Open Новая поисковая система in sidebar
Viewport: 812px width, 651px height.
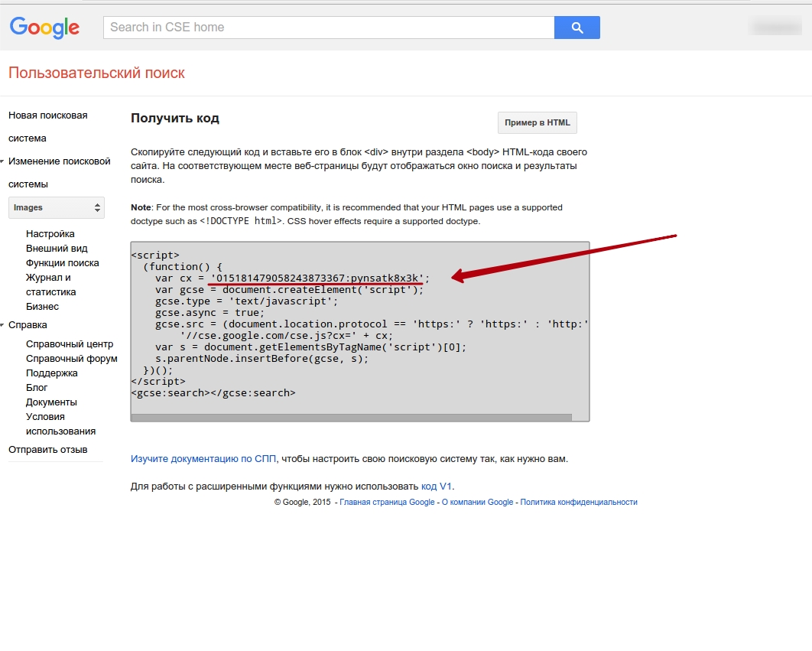[x=47, y=126]
